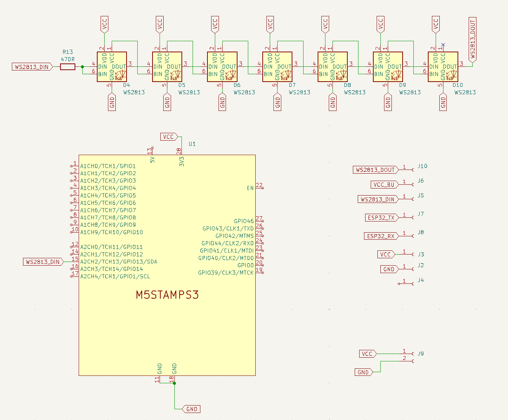Click the D8 reference designator text
This screenshot has width=508, height=420.
tap(347, 85)
